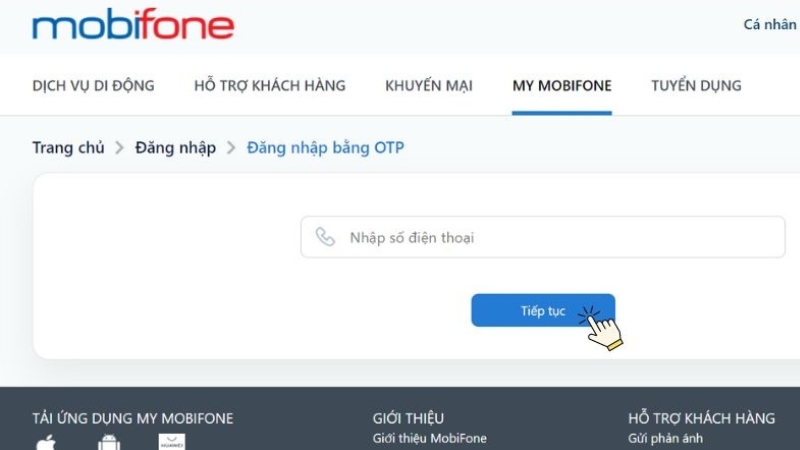
Task: Open the Apple App Store download icon
Action: coord(46,443)
